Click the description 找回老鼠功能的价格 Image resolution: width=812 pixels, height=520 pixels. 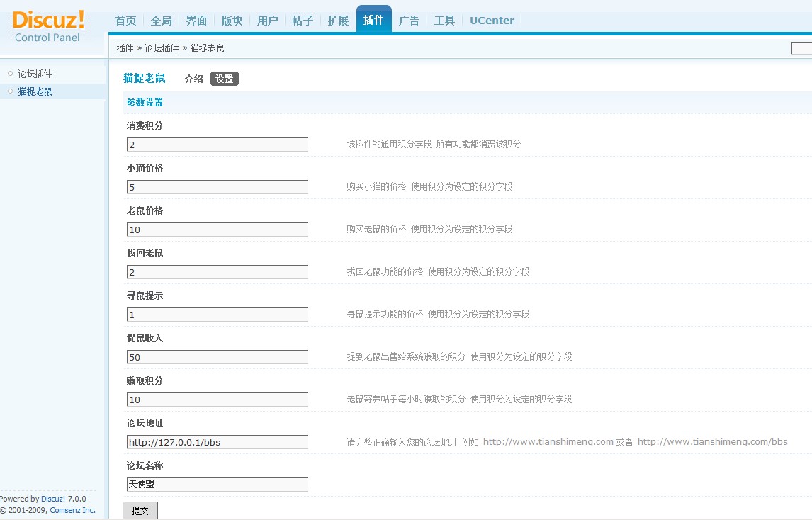click(385, 271)
